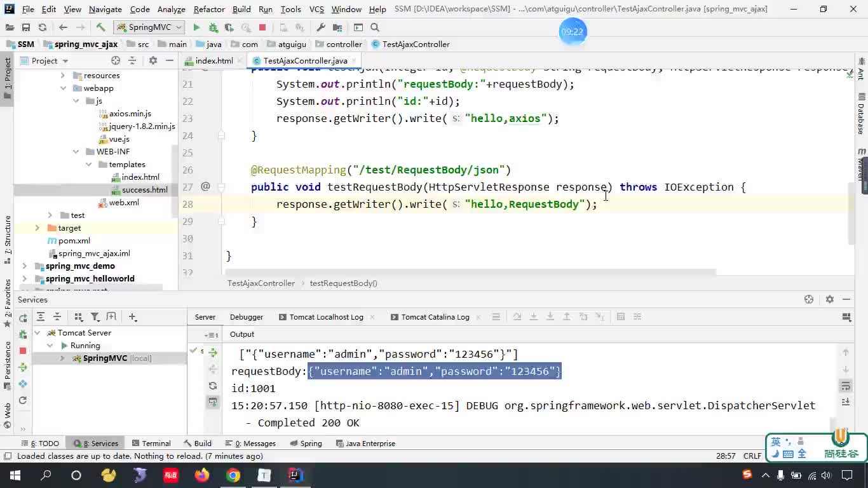
Task: Click the editor vertical scrollbar
Action: [x=851, y=213]
